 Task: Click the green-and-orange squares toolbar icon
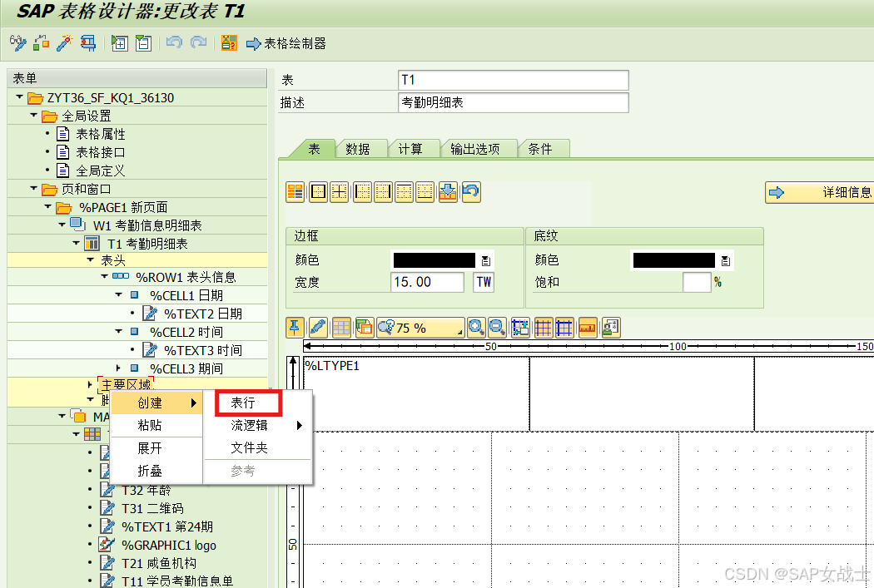[x=42, y=43]
